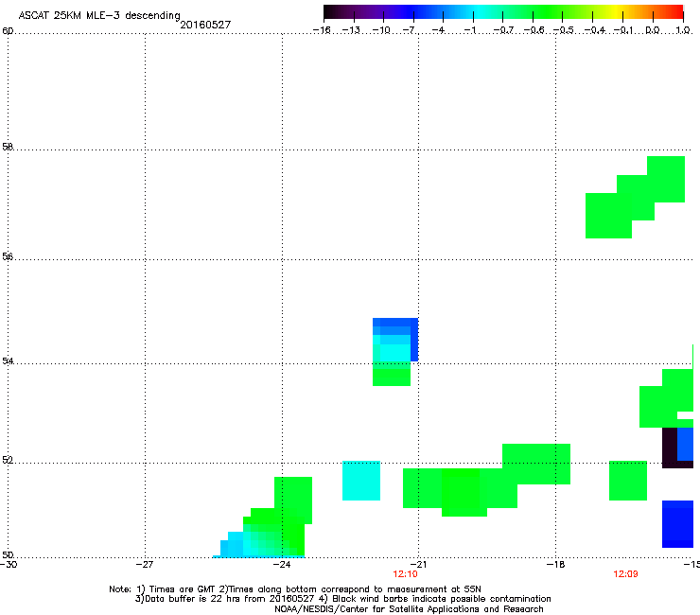Click the longitude -30 axis label
Screen dimensions: 700x615
coord(9,565)
